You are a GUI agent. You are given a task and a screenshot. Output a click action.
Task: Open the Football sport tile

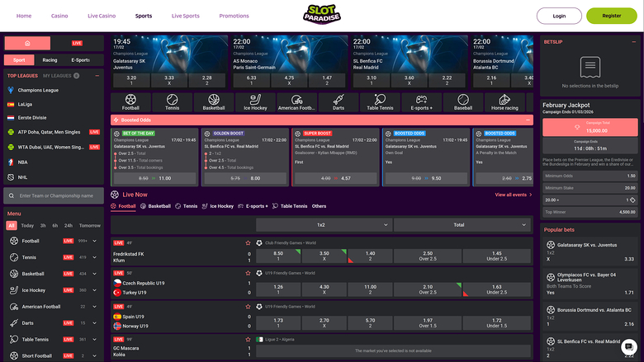pos(130,102)
